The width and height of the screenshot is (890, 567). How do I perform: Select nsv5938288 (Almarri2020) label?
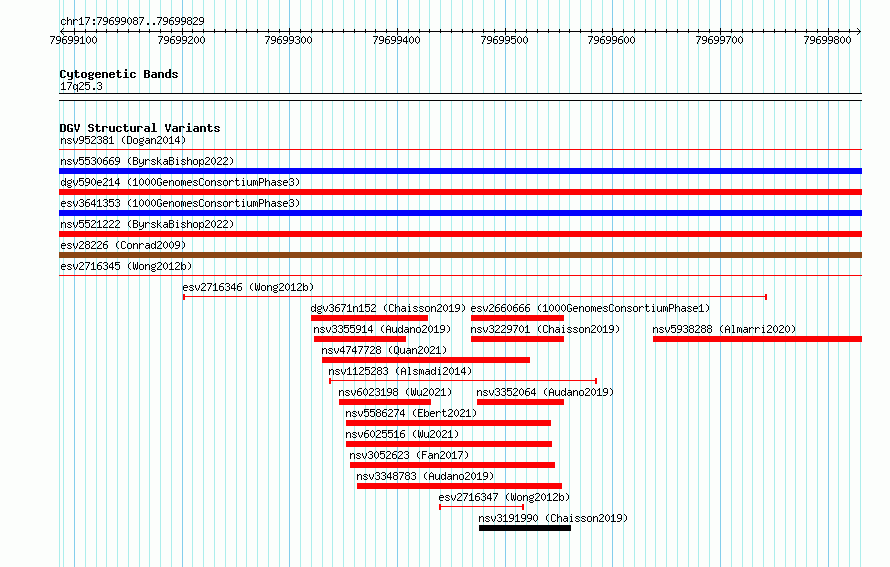pyautogui.click(x=724, y=329)
